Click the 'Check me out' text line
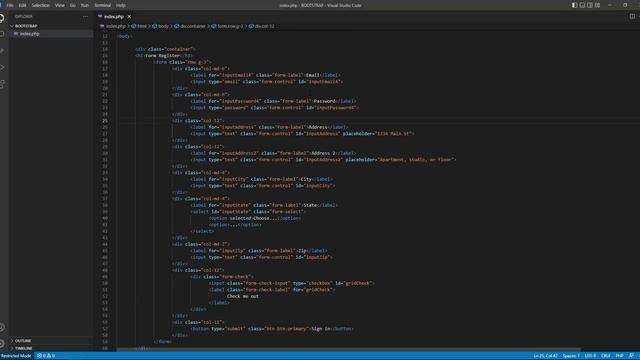The height and width of the screenshot is (360, 640). tap(242, 296)
